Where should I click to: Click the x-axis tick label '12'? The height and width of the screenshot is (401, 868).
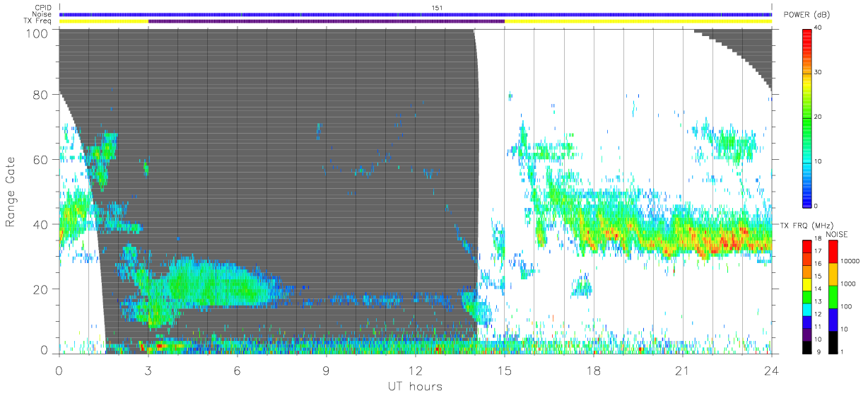pos(416,371)
